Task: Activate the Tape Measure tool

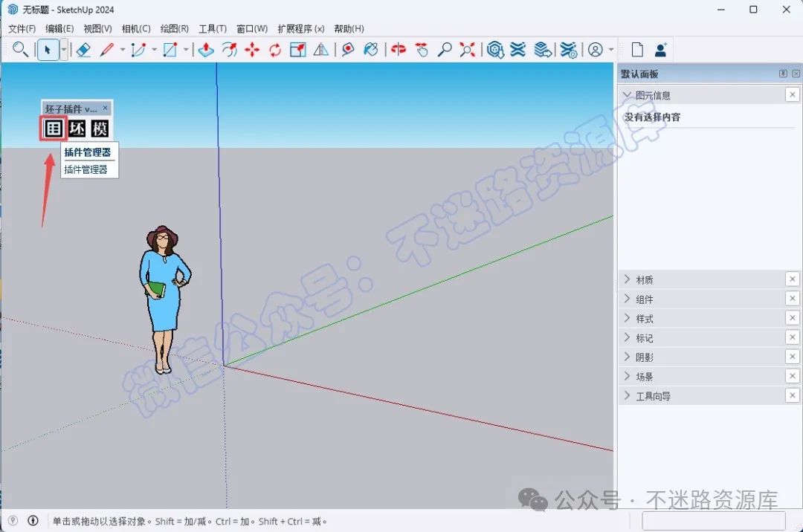Action: (x=348, y=50)
